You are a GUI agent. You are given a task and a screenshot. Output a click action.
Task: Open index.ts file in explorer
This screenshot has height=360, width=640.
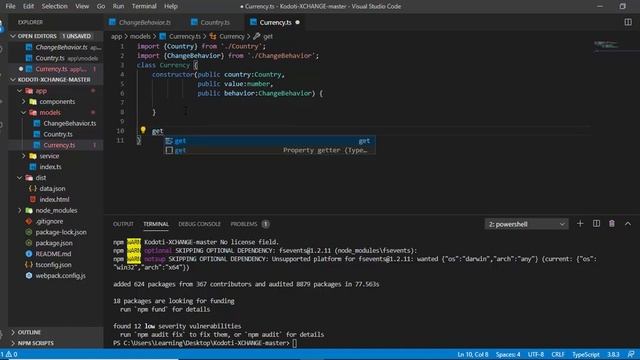click(50, 167)
